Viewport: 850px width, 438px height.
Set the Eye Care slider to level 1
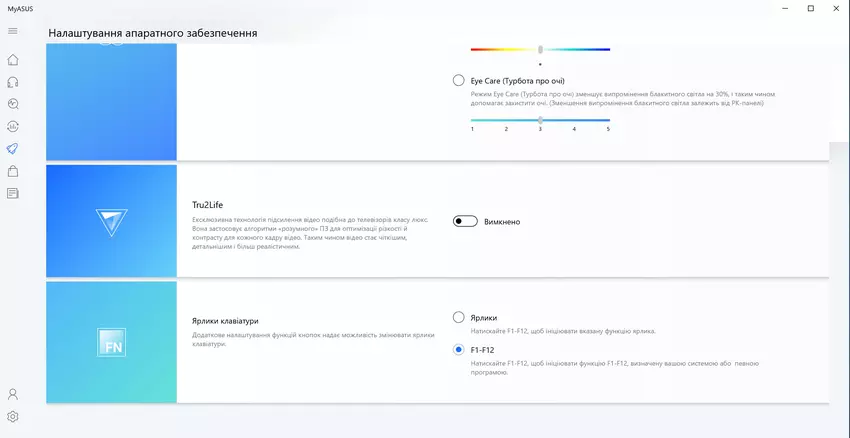coord(472,120)
